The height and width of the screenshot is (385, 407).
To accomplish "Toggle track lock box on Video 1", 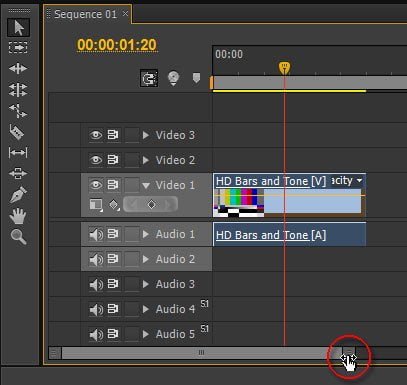I will tap(132, 185).
